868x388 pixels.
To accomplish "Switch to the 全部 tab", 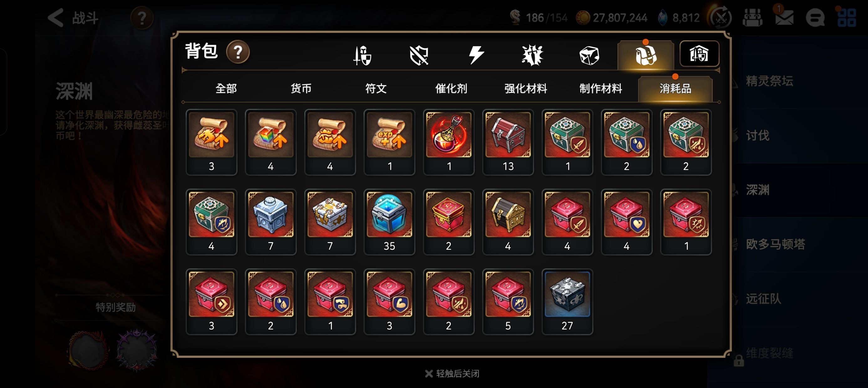I will point(226,89).
